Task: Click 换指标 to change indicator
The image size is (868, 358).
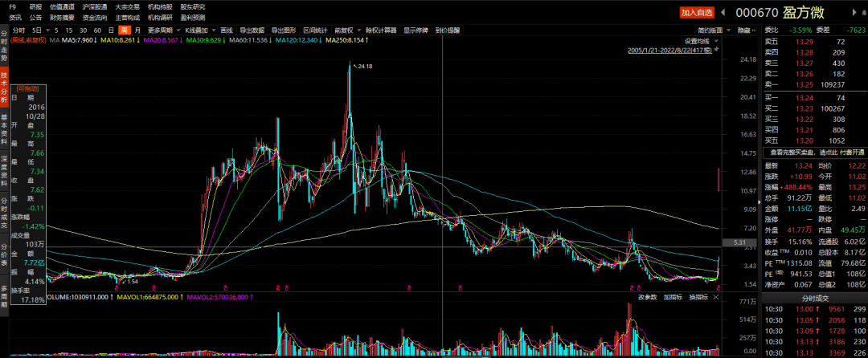Action: [698, 297]
